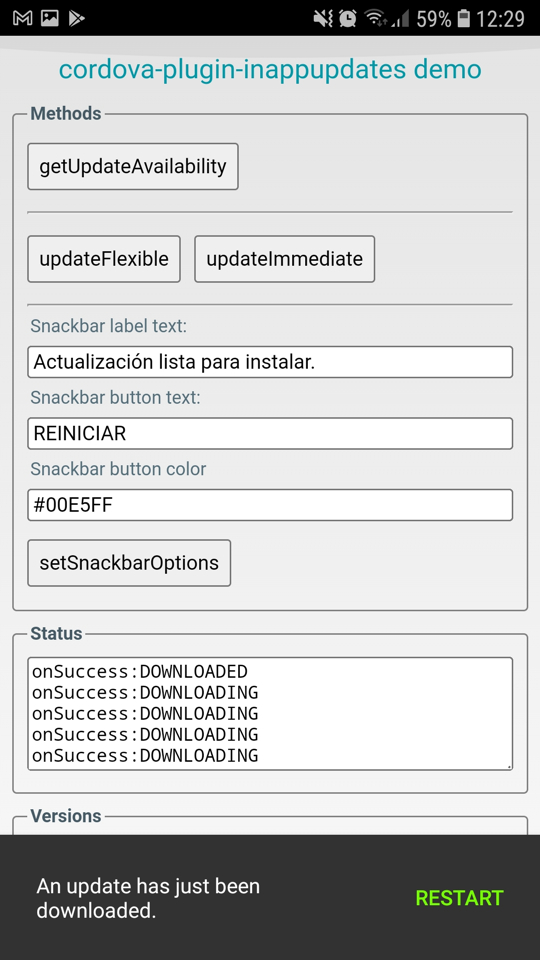Click the getUpdateAvailability button

[x=133, y=167]
